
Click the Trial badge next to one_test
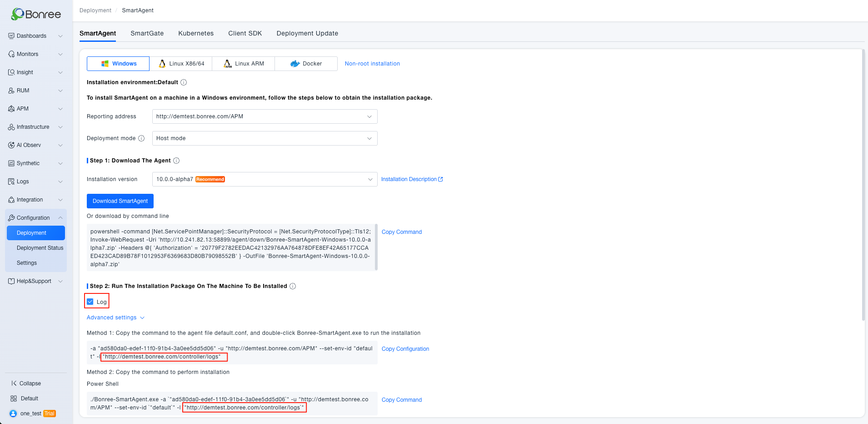point(50,414)
